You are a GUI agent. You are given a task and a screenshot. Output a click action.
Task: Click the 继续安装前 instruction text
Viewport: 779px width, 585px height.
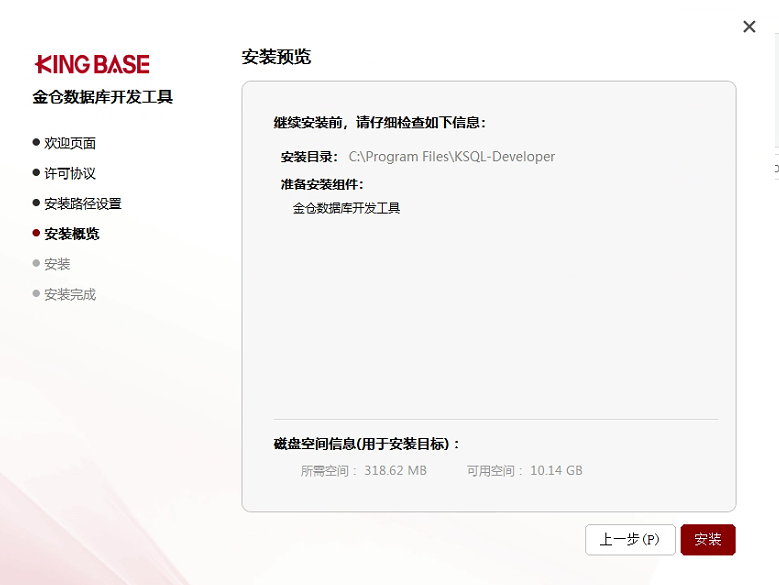point(379,122)
